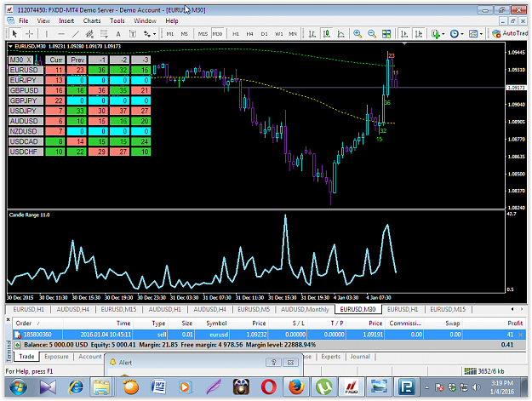
Task: Select the trendline drawing tool
Action: [x=75, y=33]
